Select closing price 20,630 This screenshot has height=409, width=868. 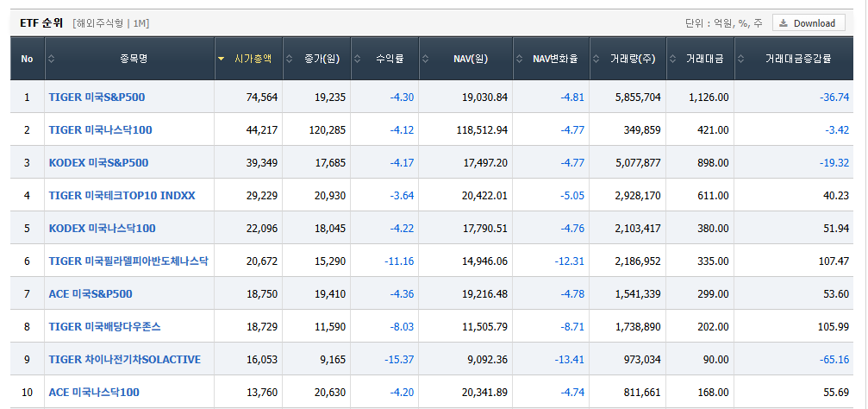330,392
